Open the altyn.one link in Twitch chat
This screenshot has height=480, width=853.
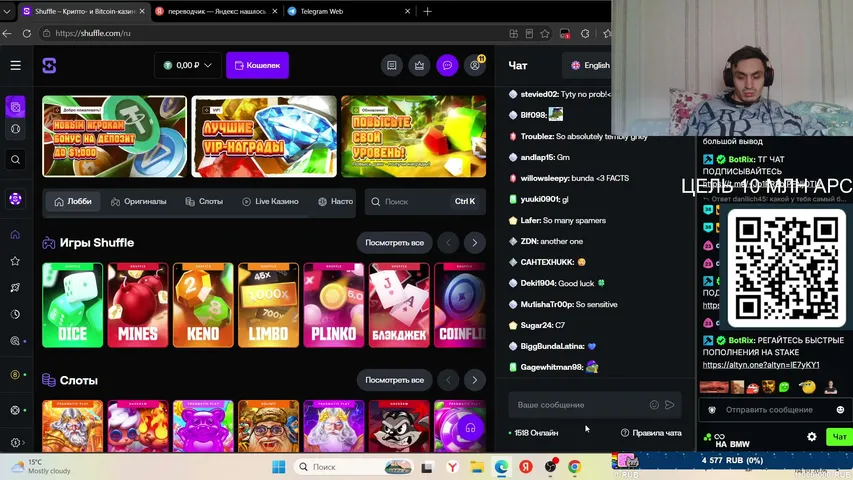tap(761, 365)
